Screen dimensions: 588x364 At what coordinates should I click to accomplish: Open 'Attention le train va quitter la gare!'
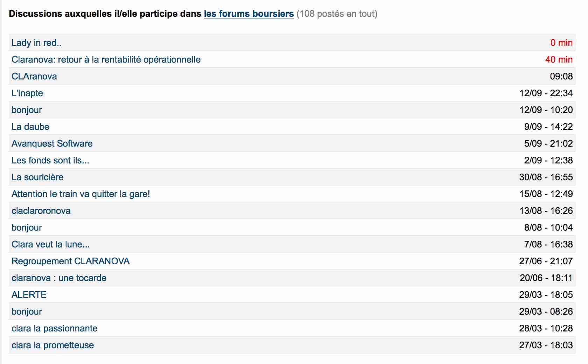coord(81,194)
